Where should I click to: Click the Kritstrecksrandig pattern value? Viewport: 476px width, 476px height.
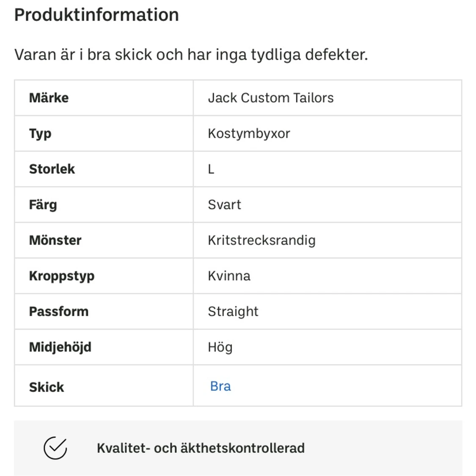pyautogui.click(x=261, y=240)
